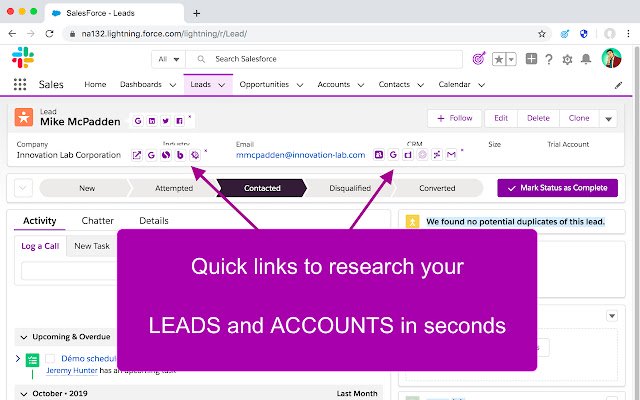
Task: Open the Log a Call tab
Action: 40,246
